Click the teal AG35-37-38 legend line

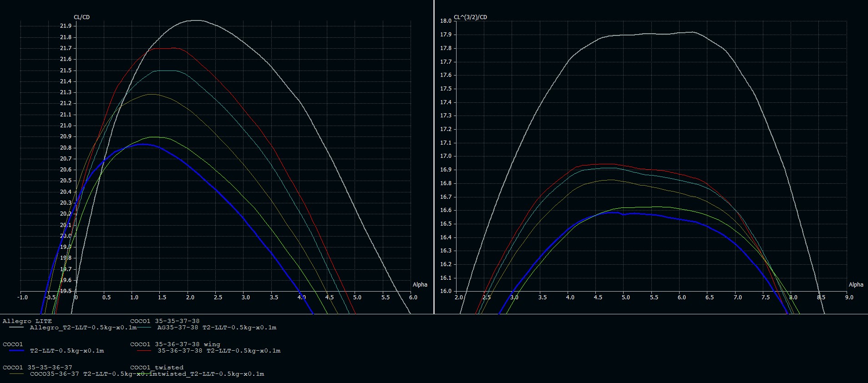pyautogui.click(x=144, y=328)
